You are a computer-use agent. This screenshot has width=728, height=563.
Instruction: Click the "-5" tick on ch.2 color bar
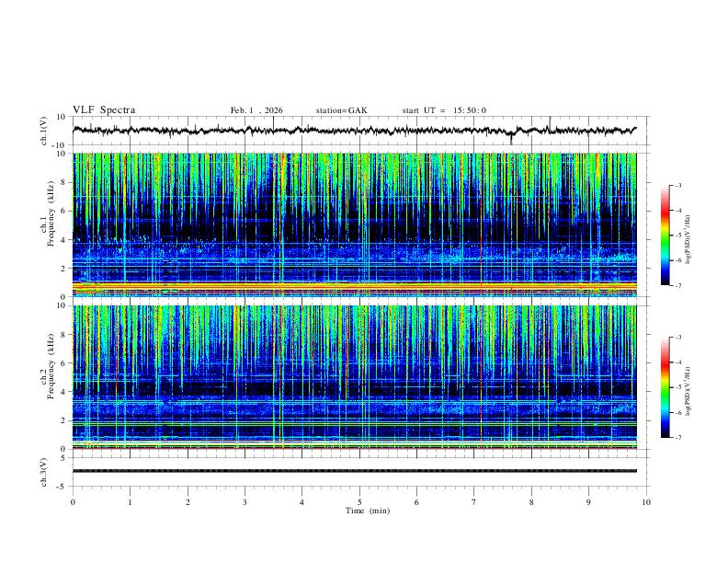(678, 387)
